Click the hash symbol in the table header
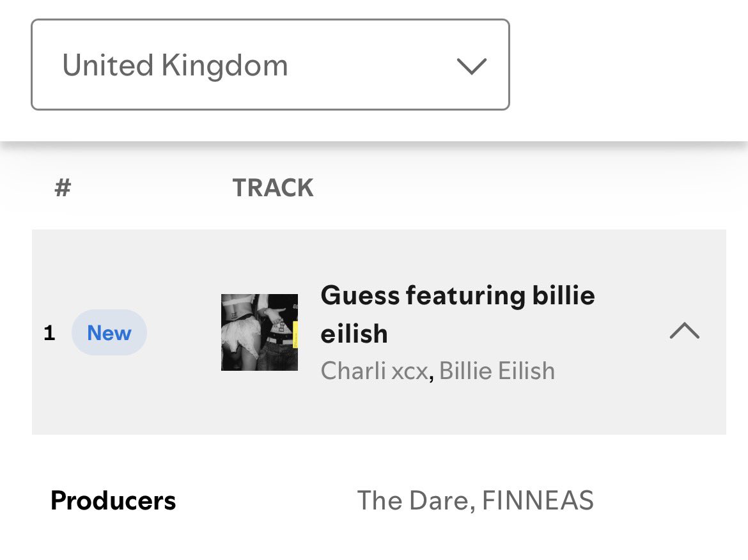748x560 pixels. (x=63, y=187)
